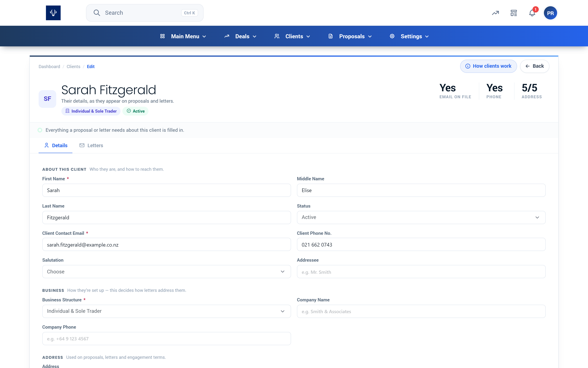This screenshot has width=588, height=368.
Task: Click the About This Client heading
Action: 64,169
